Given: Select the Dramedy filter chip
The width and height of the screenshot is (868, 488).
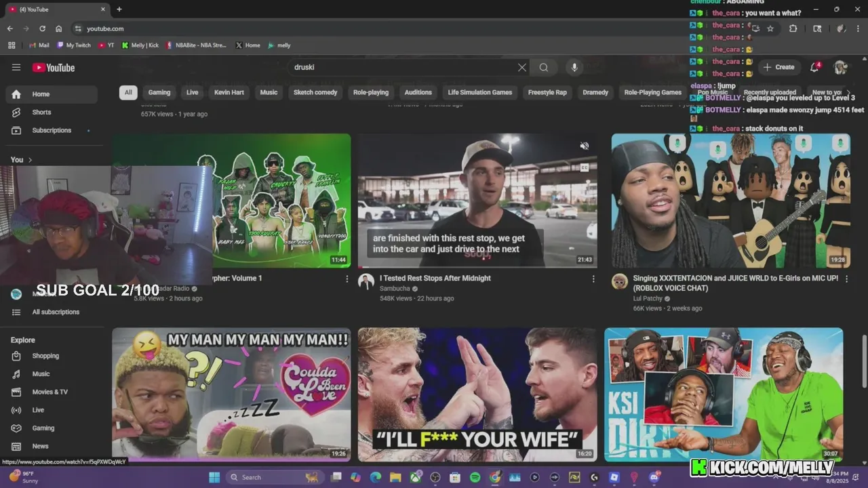Looking at the screenshot, I should tap(595, 92).
